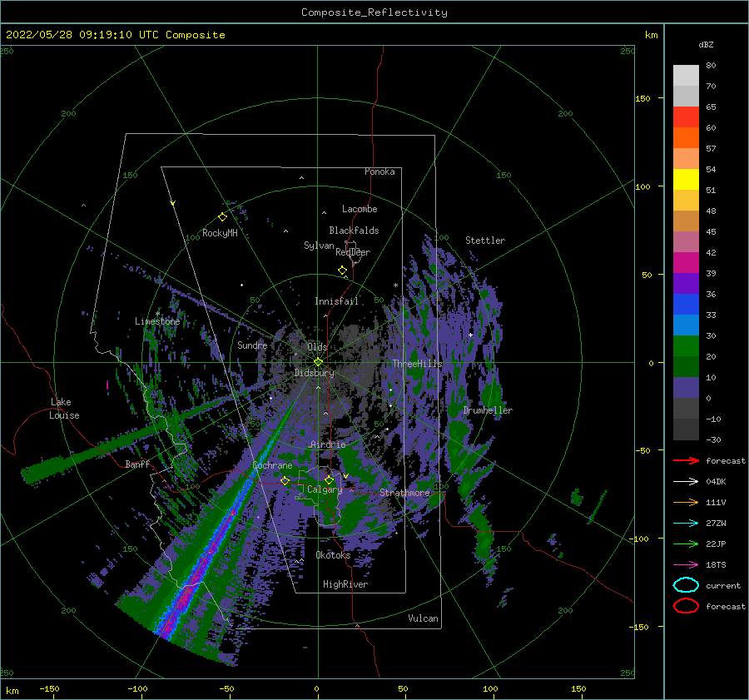Click the pink 42 dBZ color swatch
Screen dimensions: 749x700
click(x=686, y=241)
